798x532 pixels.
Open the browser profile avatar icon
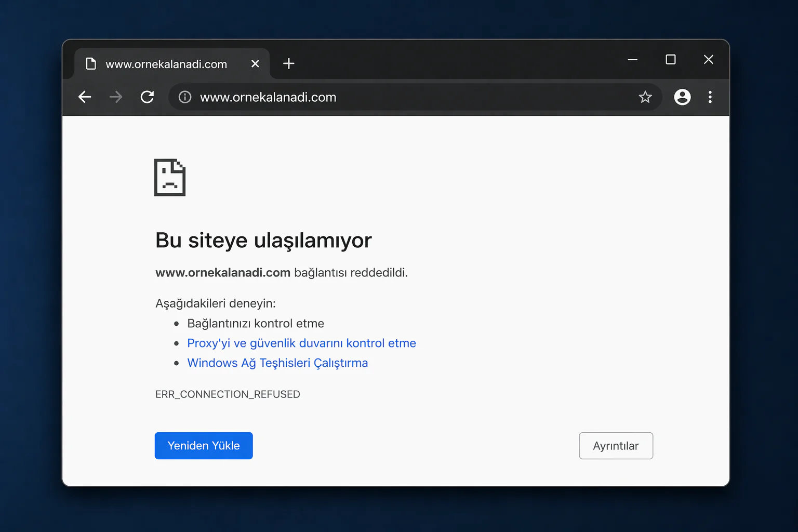point(682,97)
